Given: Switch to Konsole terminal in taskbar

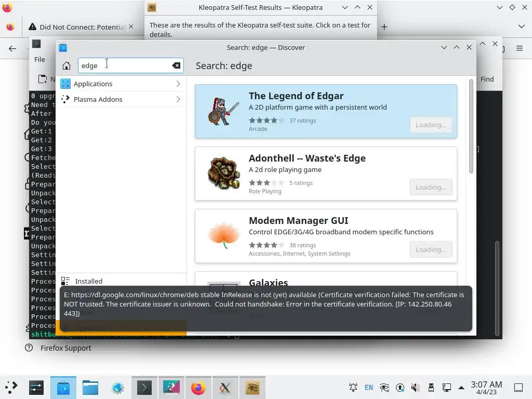Looking at the screenshot, I should click(144, 388).
